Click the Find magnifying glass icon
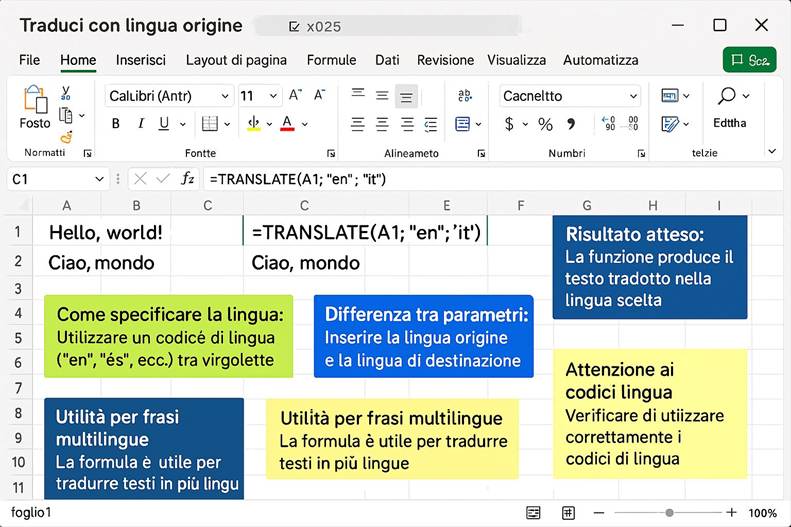 tap(727, 95)
